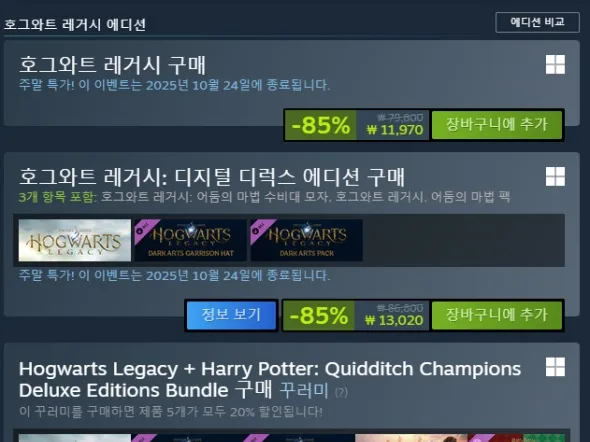Open the Digital Deluxe Edition purchase title
Image resolution: width=590 pixels, height=442 pixels.
coord(212,177)
